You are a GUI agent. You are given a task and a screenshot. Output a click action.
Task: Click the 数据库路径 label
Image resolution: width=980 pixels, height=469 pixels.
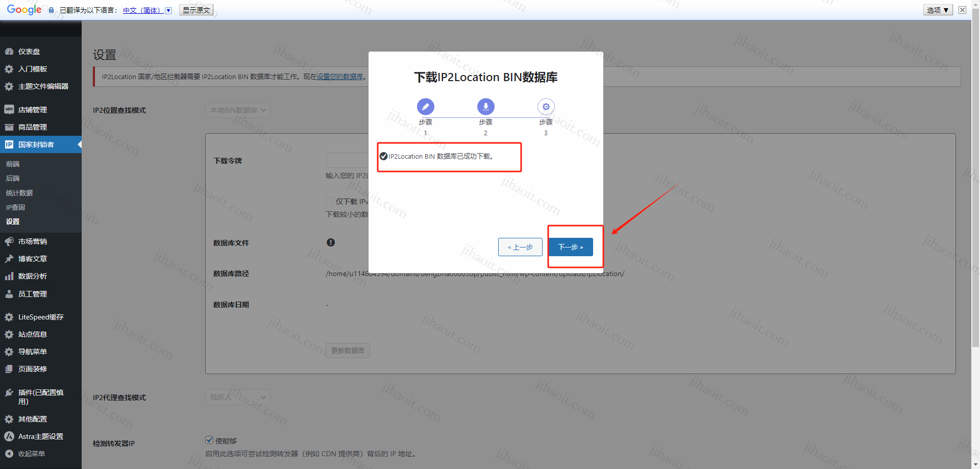(x=231, y=274)
